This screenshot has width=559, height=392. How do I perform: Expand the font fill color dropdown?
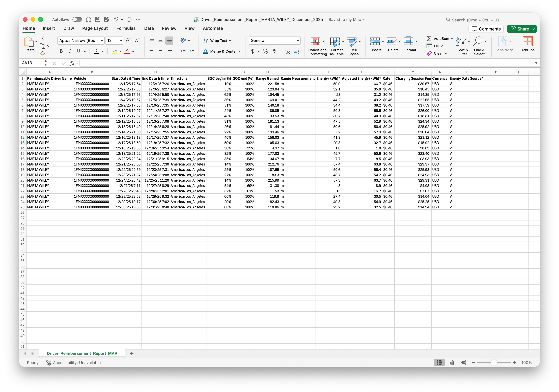tap(120, 52)
